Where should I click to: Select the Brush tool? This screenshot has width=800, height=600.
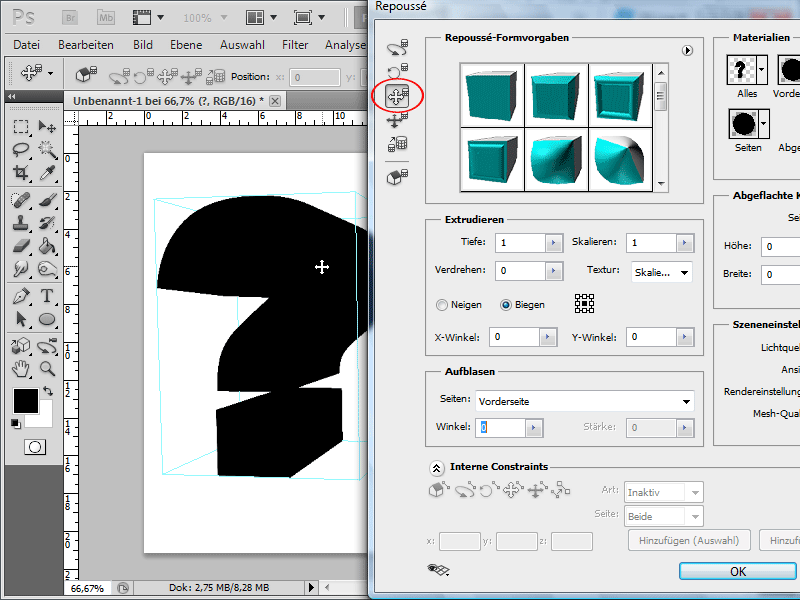tap(47, 199)
